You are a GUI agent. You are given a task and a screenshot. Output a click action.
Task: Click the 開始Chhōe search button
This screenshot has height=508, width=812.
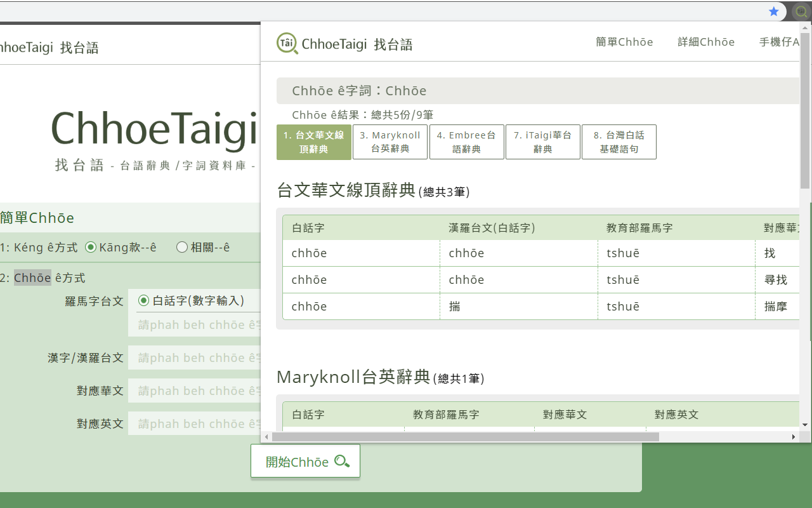[305, 461]
